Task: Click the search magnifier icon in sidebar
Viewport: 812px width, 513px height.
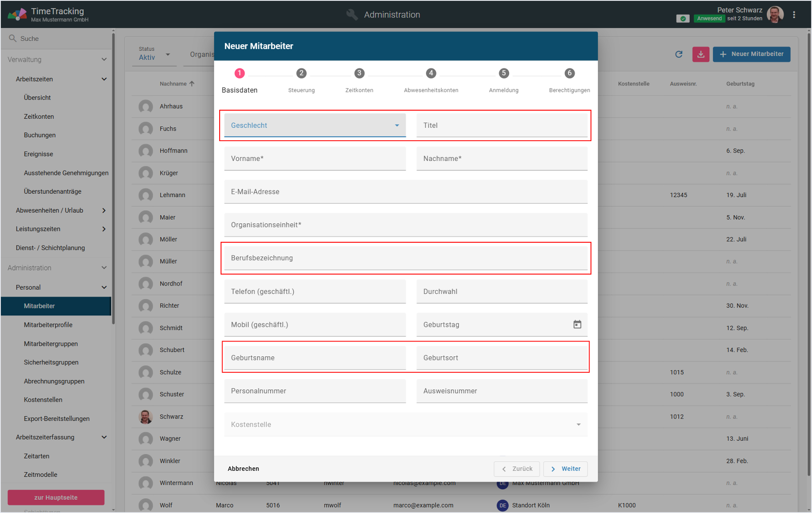Action: pyautogui.click(x=12, y=38)
